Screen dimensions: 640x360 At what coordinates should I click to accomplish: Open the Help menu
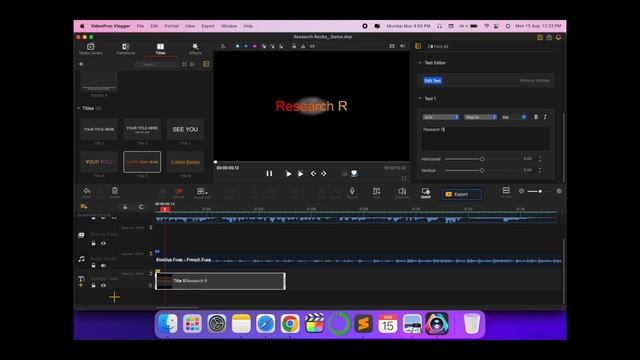click(x=248, y=26)
